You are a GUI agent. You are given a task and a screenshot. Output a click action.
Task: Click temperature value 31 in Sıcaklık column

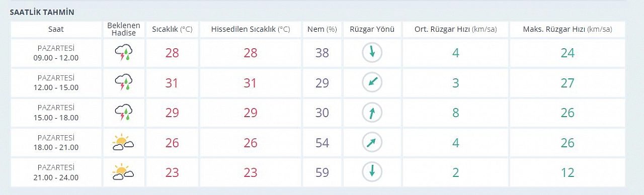pyautogui.click(x=172, y=83)
